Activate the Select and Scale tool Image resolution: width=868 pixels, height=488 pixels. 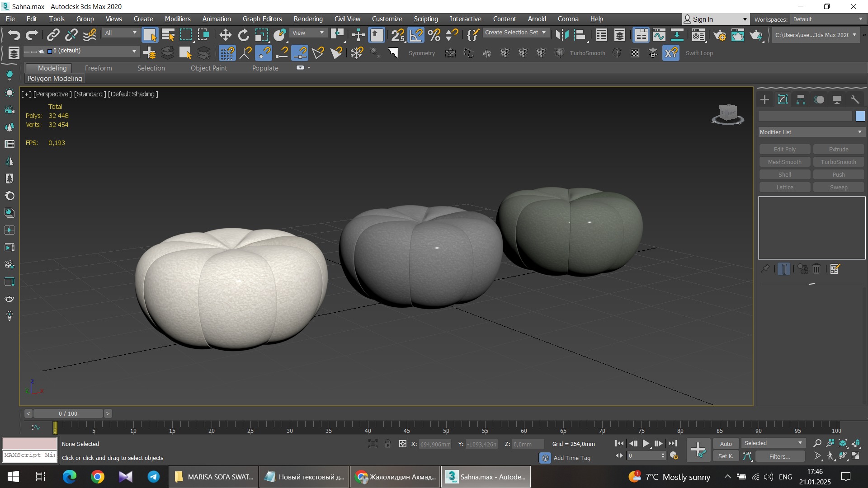click(x=261, y=35)
